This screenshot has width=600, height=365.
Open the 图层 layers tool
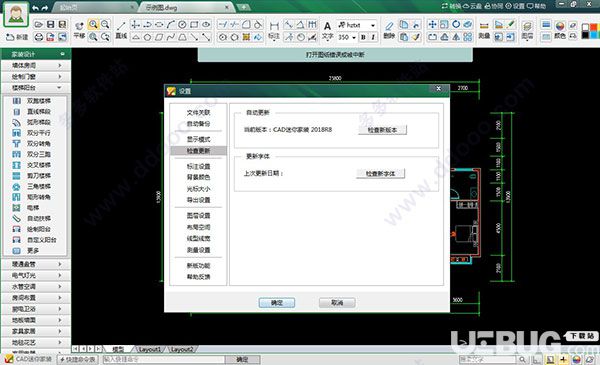click(527, 31)
